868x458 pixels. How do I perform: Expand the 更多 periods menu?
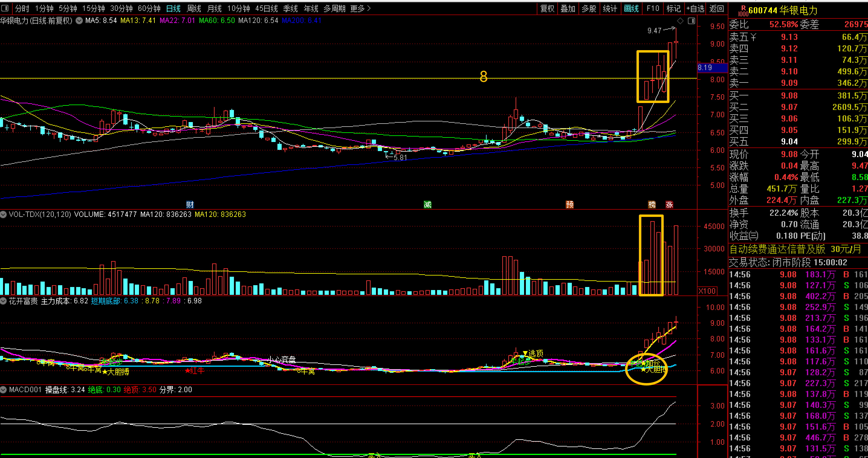click(360, 8)
